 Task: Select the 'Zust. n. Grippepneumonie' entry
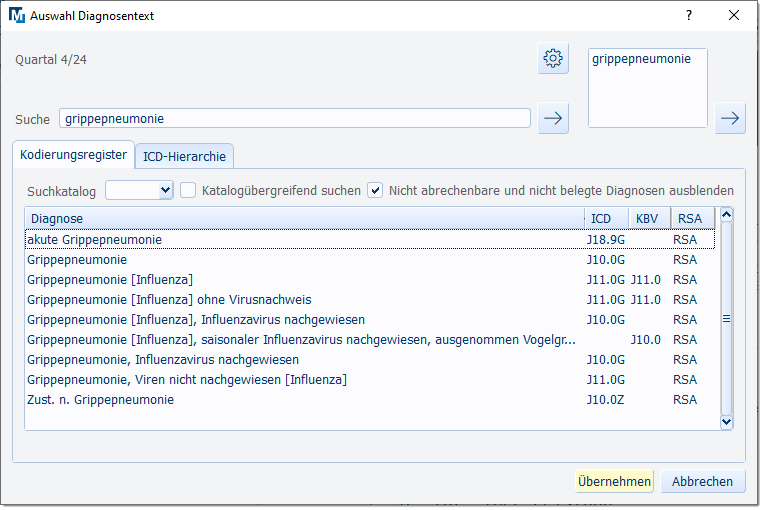click(101, 400)
